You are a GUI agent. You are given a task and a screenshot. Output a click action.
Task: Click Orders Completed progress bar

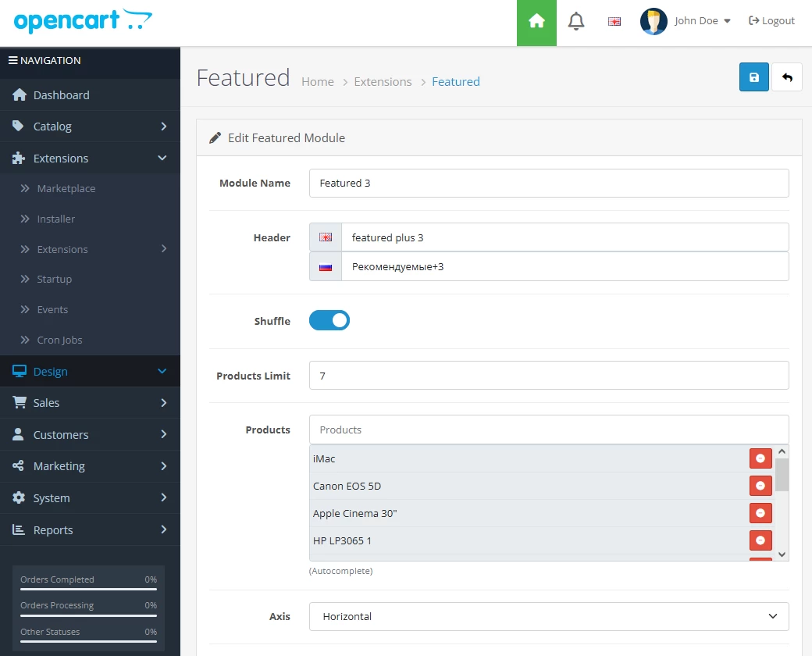click(x=88, y=589)
